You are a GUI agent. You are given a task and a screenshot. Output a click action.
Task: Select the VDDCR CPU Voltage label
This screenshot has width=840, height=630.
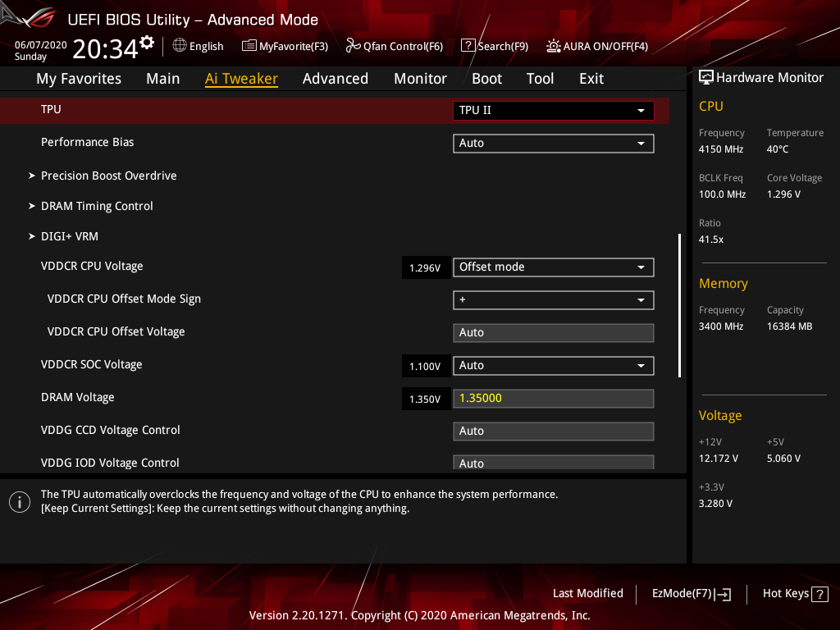click(x=92, y=266)
